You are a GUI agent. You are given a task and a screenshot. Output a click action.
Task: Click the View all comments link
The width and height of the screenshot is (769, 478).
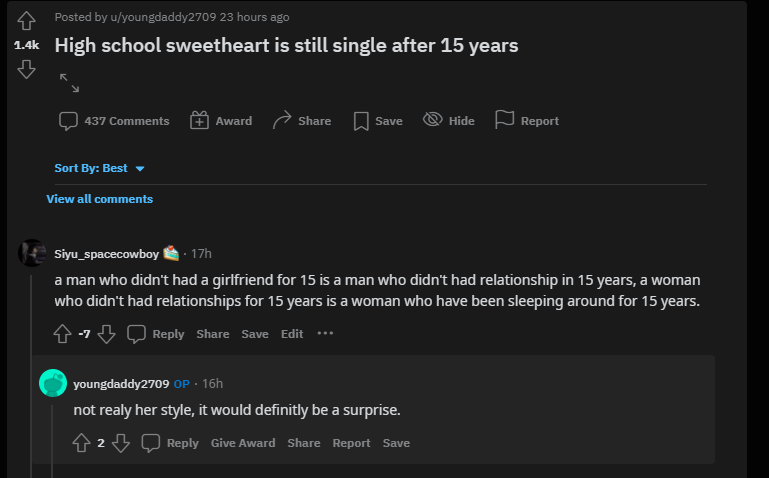point(100,199)
